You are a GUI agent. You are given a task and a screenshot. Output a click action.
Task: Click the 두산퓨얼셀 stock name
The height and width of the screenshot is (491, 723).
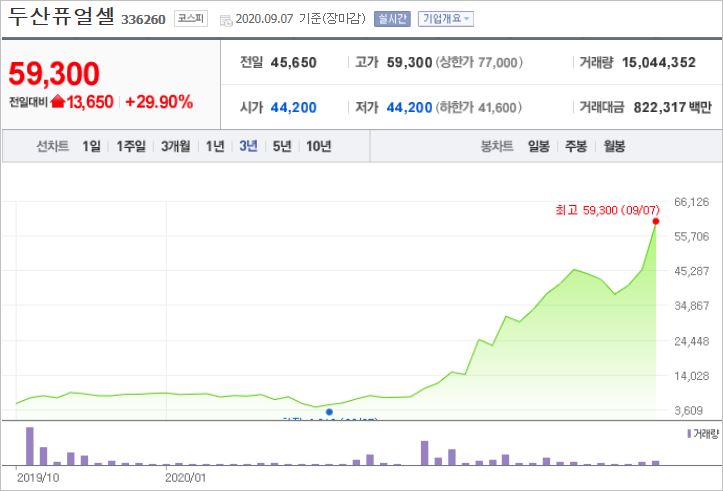pos(61,17)
